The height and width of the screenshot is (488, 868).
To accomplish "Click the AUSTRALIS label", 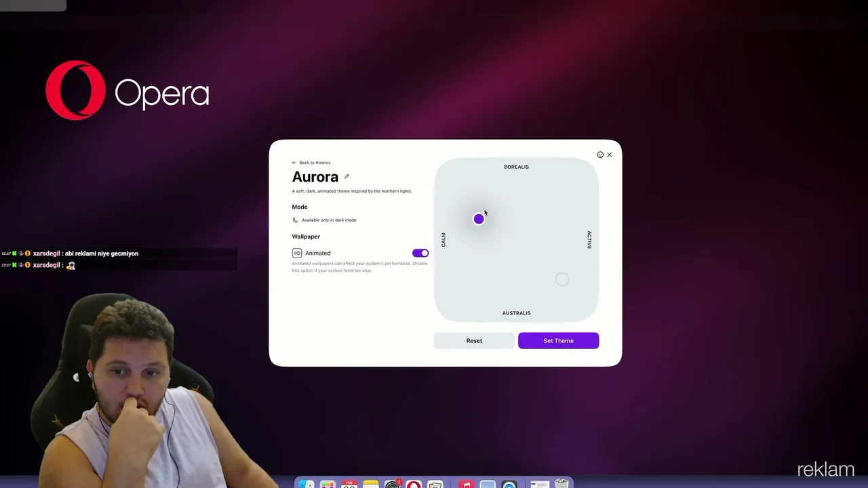I will pos(516,313).
